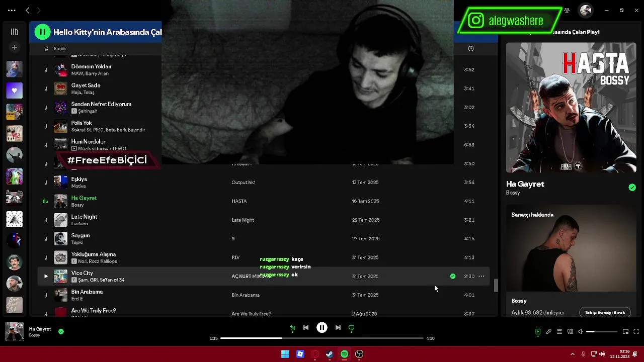Screen dimensions: 644x362
Task: Click the track list vertical scrollbar
Action: pos(496,286)
